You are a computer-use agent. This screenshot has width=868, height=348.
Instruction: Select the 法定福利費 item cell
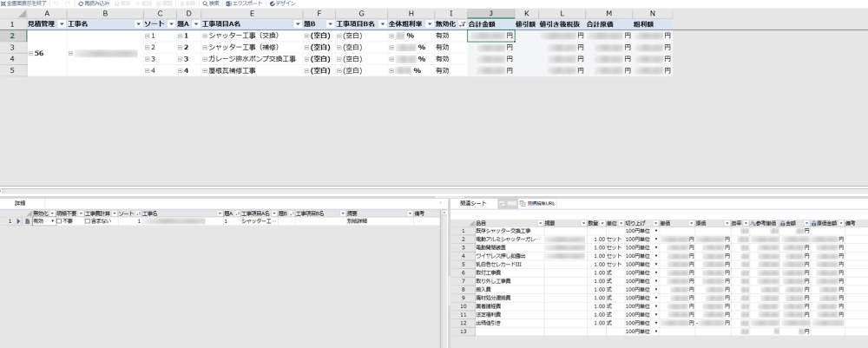pyautogui.click(x=510, y=314)
